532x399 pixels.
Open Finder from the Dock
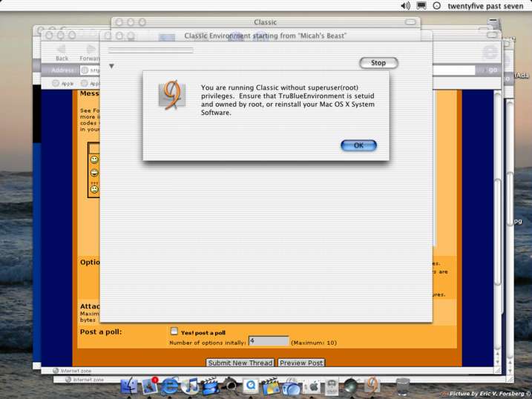(129, 386)
